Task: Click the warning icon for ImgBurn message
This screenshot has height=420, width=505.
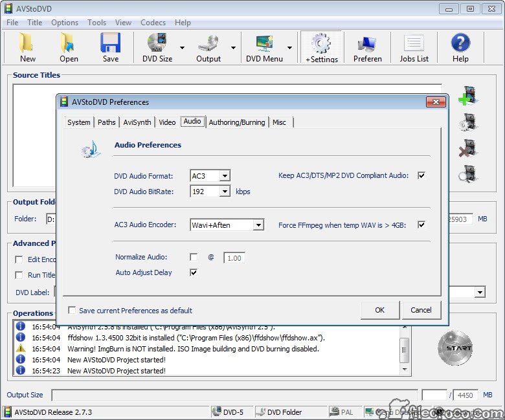Action: coord(21,348)
